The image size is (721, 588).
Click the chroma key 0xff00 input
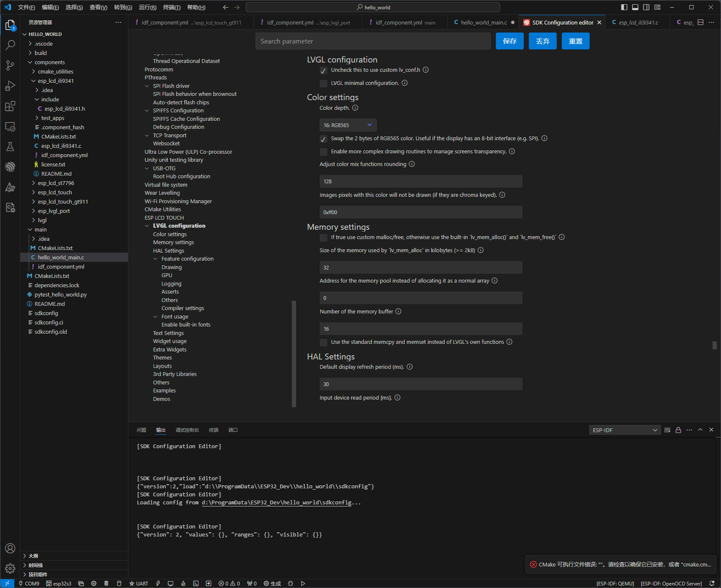(421, 212)
